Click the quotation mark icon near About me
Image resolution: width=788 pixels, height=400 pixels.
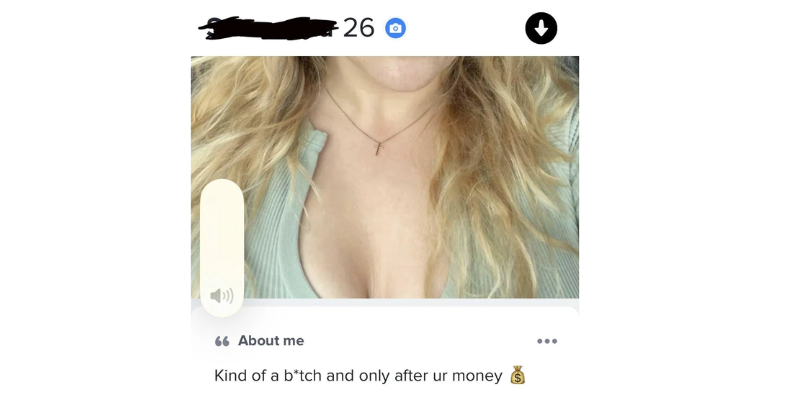(222, 342)
